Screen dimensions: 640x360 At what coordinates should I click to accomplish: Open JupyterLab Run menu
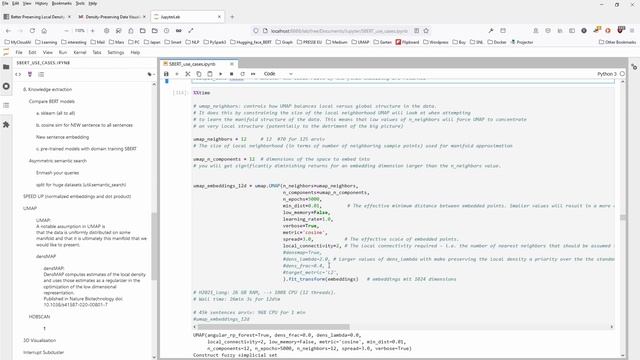63,52
